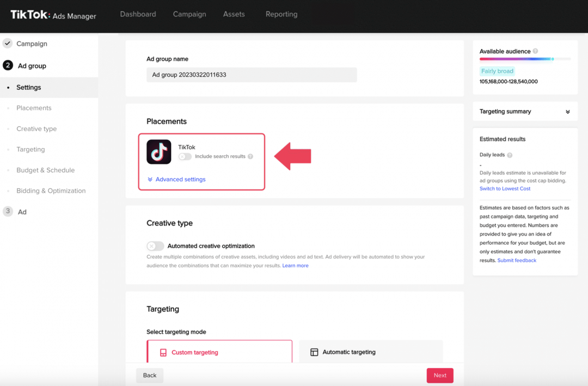The height and width of the screenshot is (386, 588).
Task: Click Switch to Lowest Cost link
Action: pos(505,189)
